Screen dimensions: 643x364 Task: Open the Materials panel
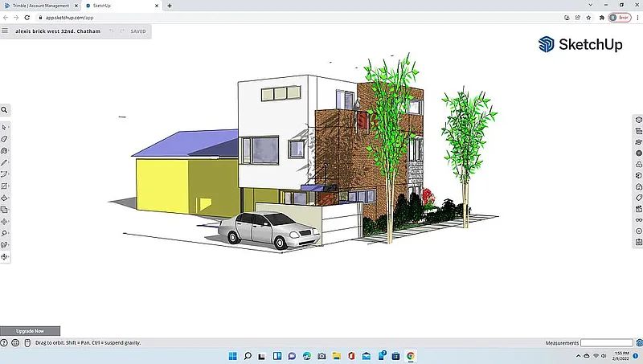[638, 152]
